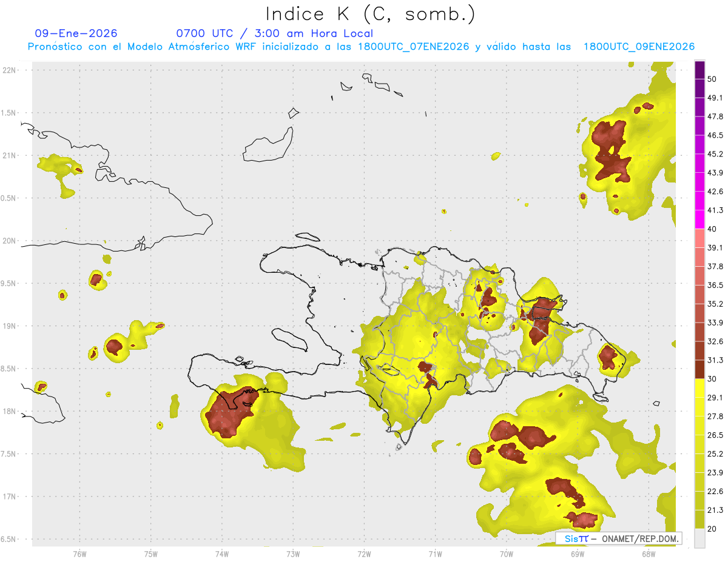This screenshot has width=728, height=562.
Task: Click the legend value "30"
Action: tap(712, 379)
